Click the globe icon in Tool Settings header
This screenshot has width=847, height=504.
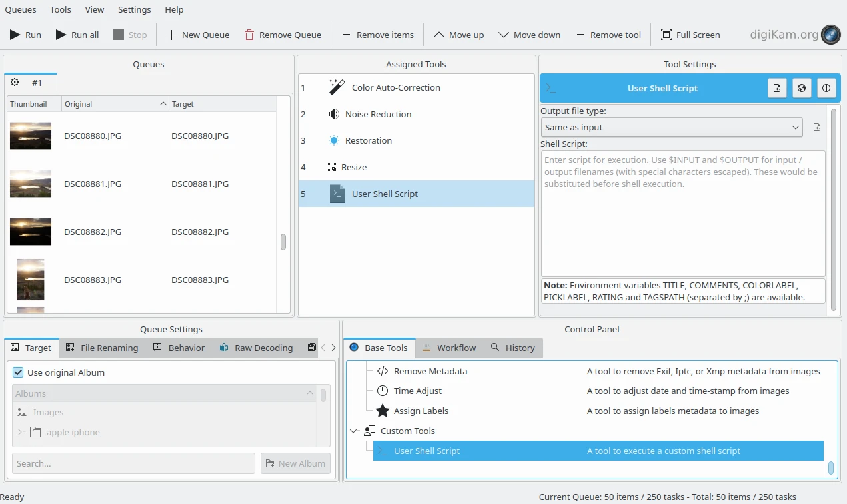[x=802, y=88]
